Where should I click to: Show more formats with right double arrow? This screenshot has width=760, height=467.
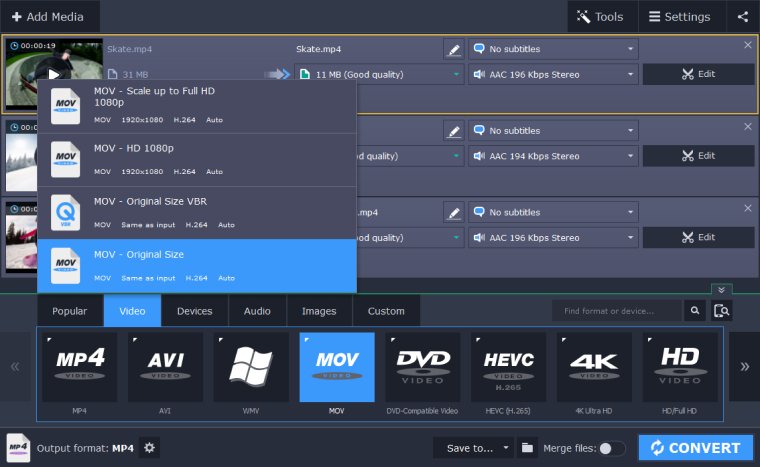tap(744, 367)
